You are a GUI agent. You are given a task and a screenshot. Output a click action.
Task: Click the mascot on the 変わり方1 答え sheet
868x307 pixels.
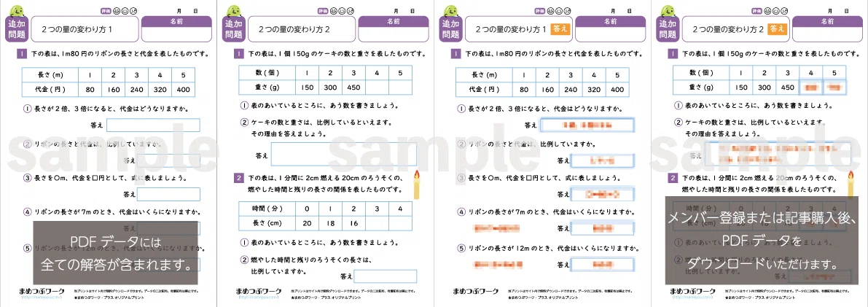pos(450,11)
